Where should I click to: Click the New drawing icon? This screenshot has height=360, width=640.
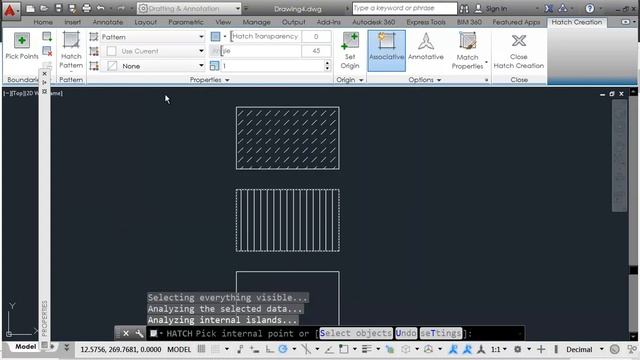[x=30, y=9]
